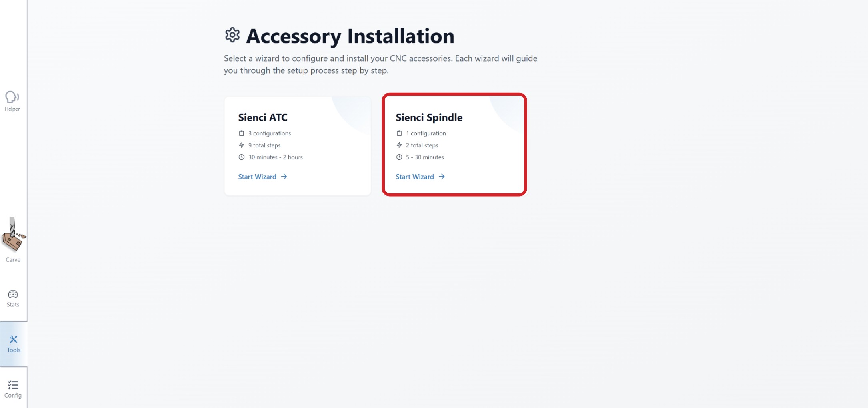The height and width of the screenshot is (408, 868).
Task: Click the lightning icon beside 9 total steps
Action: coord(242,145)
